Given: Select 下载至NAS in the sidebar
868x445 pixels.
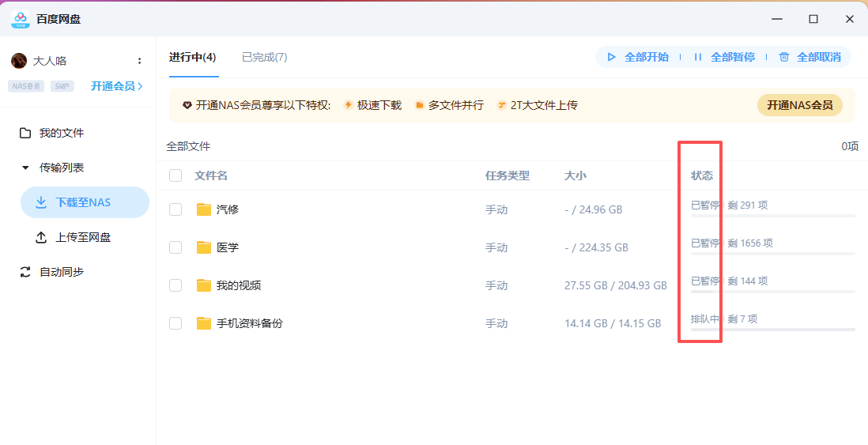Looking at the screenshot, I should [85, 202].
